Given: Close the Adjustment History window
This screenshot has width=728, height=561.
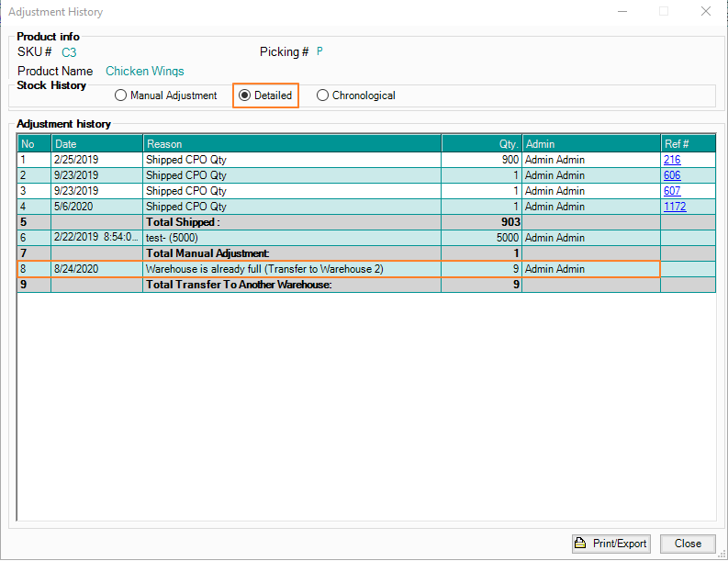Looking at the screenshot, I should (704, 12).
